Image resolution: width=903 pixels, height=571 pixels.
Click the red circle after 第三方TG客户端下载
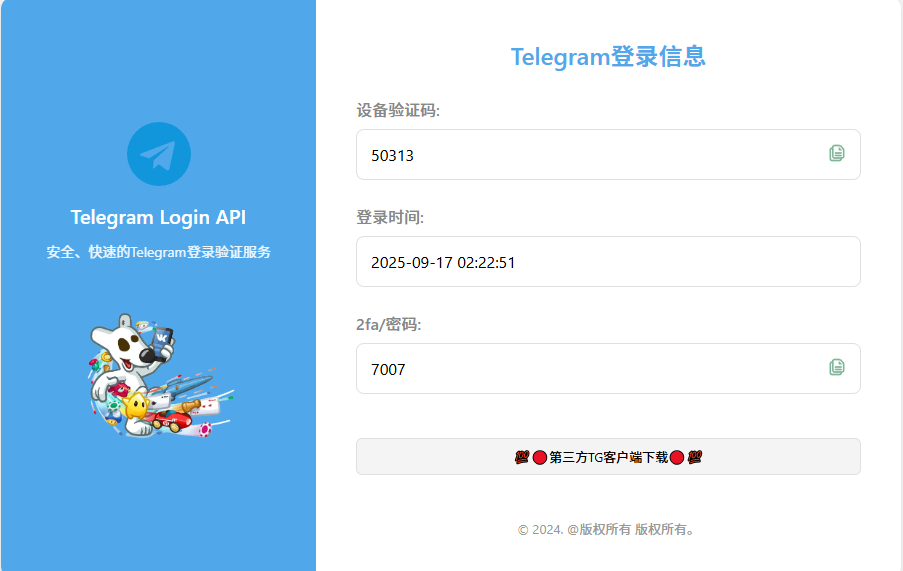point(677,458)
